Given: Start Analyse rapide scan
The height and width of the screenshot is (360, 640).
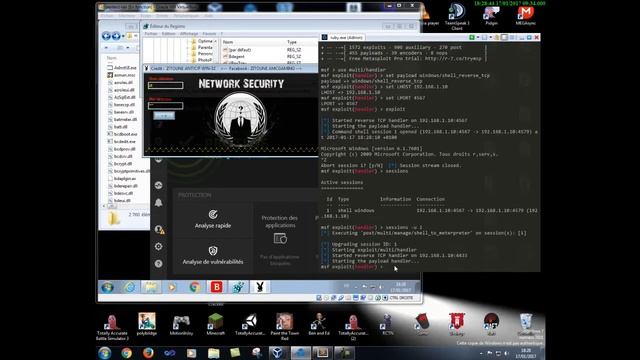Looking at the screenshot, I should point(213,220).
